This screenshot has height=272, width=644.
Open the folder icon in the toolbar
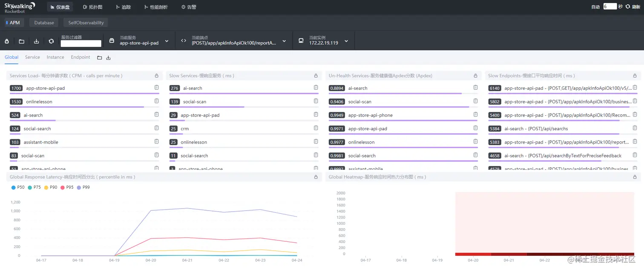point(22,41)
